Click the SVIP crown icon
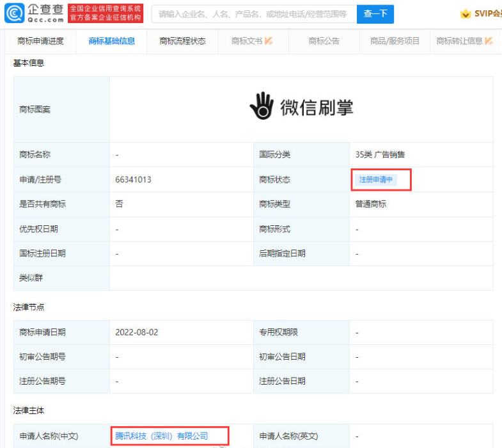The image size is (502, 448). pyautogui.click(x=466, y=13)
